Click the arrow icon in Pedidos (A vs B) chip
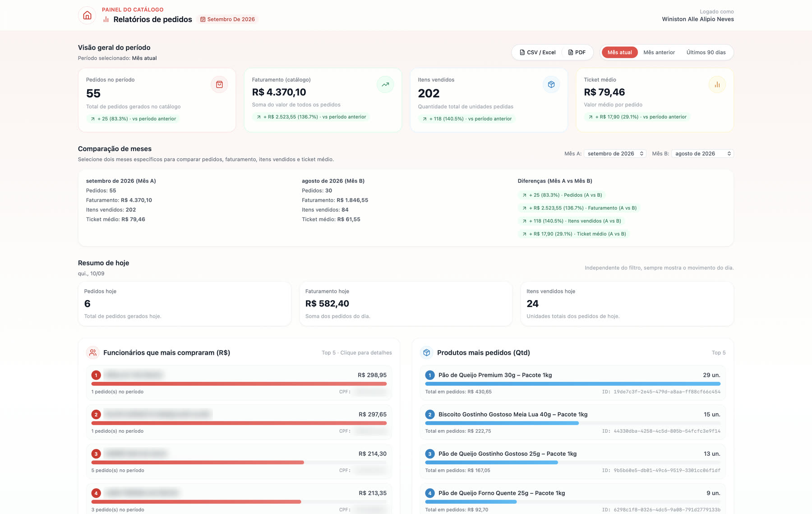The image size is (812, 514). tap(524, 195)
